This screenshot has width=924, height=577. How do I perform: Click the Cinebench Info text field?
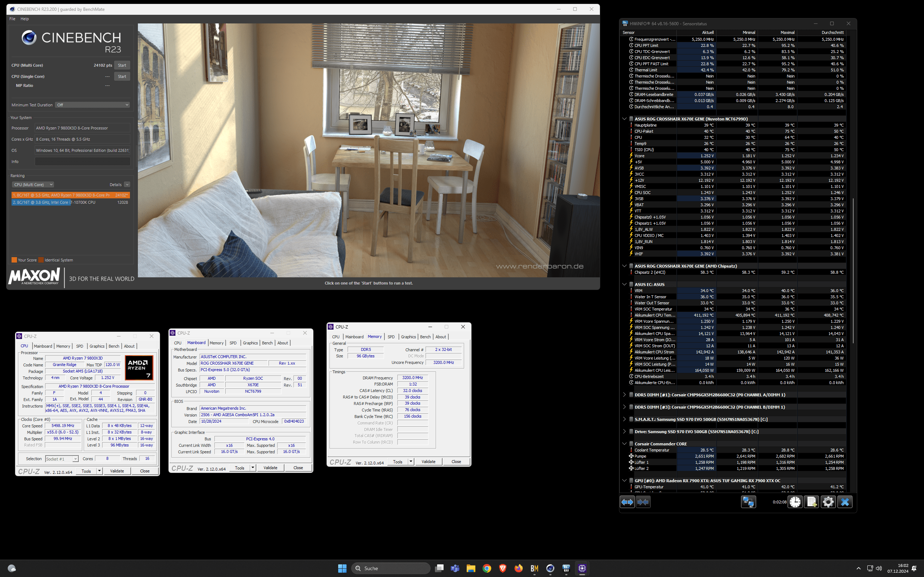82,162
